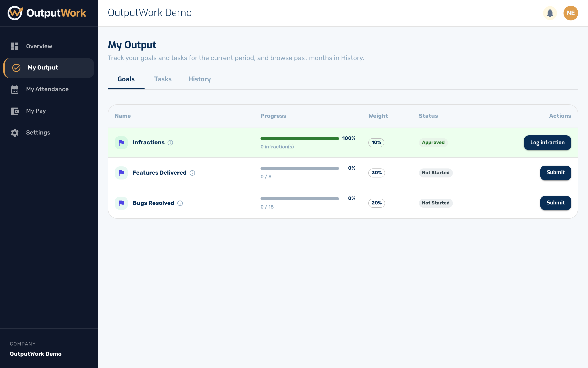Open the NE user avatar menu

(x=570, y=13)
